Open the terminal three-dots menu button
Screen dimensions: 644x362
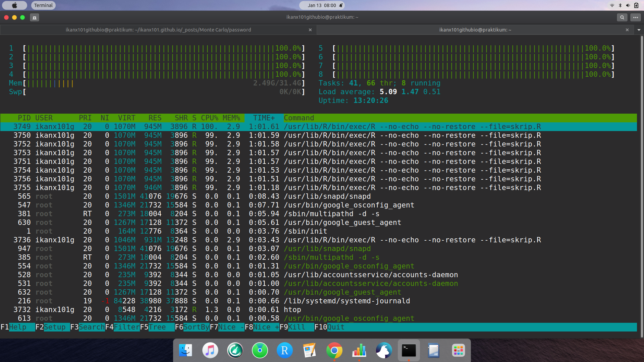click(x=635, y=17)
